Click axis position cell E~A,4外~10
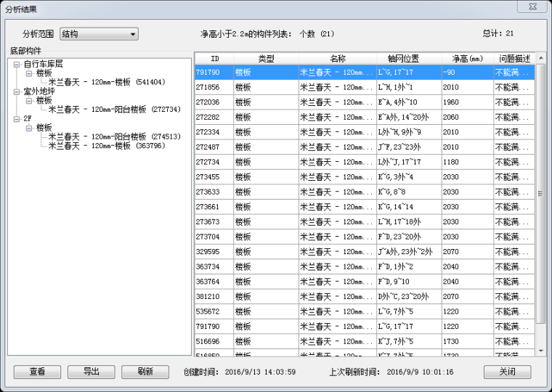Screen dimensions: 552x392 [x=409, y=102]
